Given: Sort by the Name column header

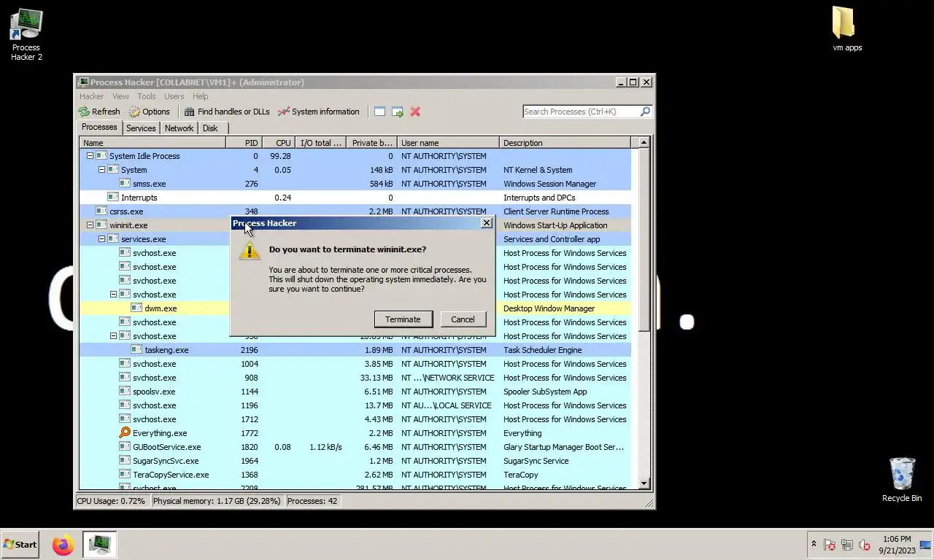Looking at the screenshot, I should coord(153,143).
